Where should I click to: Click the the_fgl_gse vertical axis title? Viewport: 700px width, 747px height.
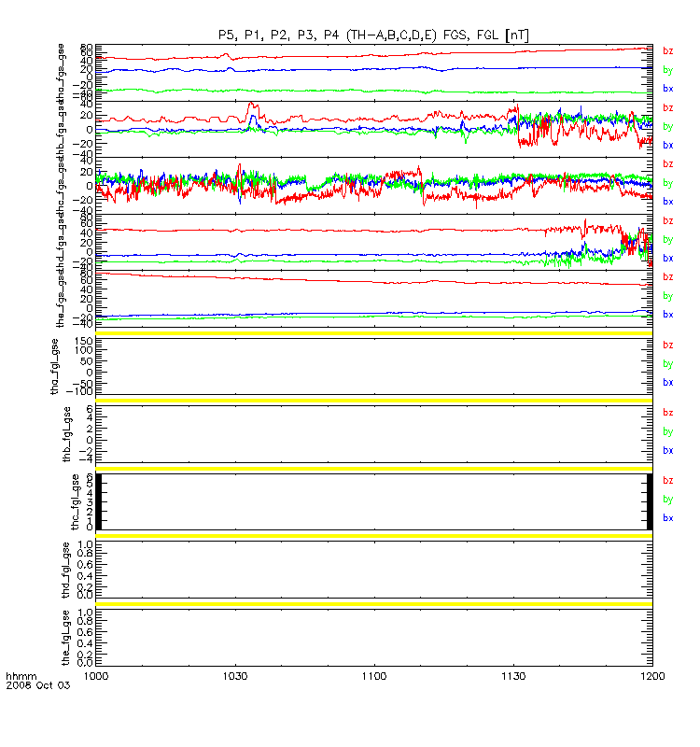(66, 638)
